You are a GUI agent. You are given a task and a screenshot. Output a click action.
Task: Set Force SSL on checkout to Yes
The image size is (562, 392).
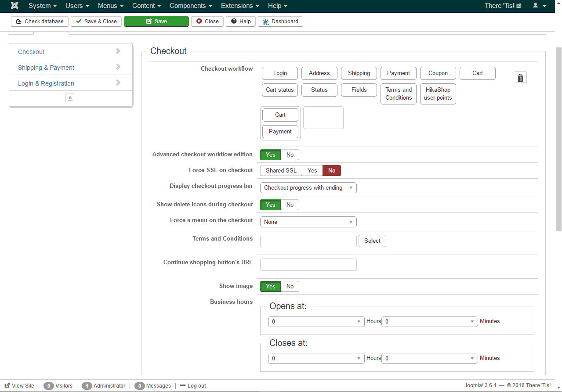(x=312, y=170)
